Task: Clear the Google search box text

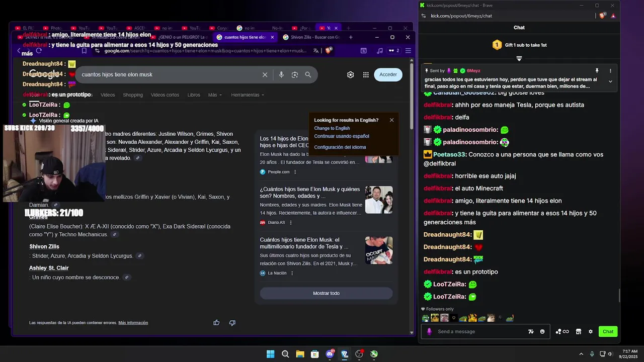Action: [265, 74]
